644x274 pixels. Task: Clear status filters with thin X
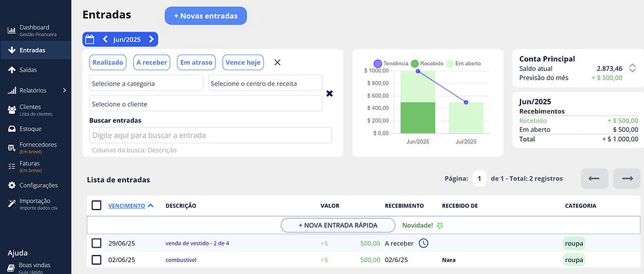tap(277, 62)
